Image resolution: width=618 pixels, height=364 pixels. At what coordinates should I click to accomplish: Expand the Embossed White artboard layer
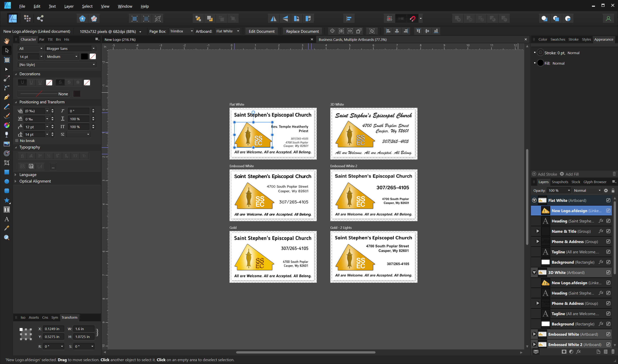534,334
